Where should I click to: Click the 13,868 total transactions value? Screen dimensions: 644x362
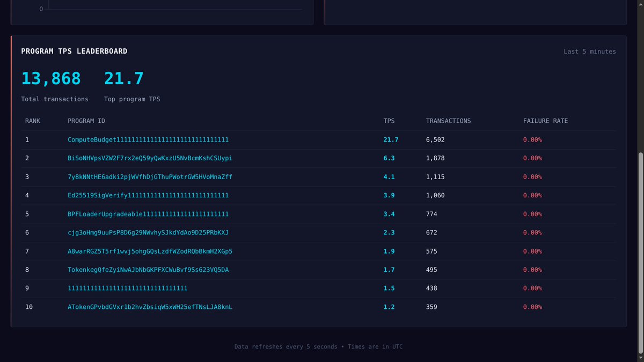click(x=51, y=78)
